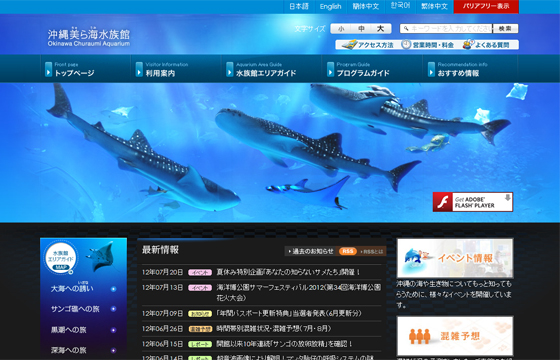Click the manta ray image in sidebar
The height and width of the screenshot is (360, 560).
[101, 256]
